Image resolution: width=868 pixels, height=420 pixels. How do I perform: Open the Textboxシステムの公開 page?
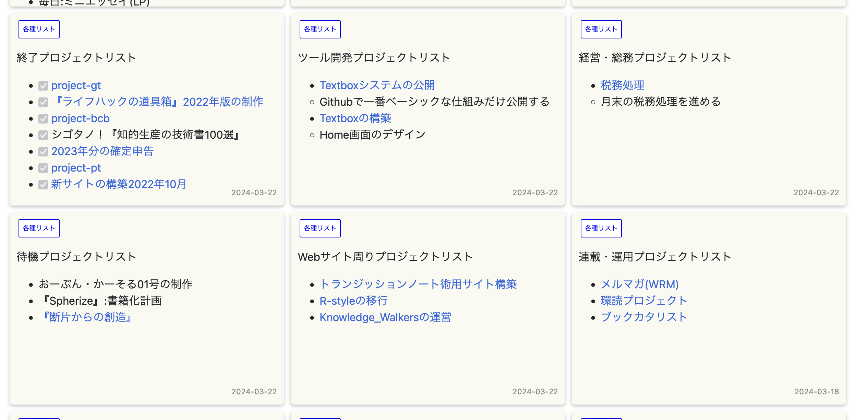tap(377, 85)
